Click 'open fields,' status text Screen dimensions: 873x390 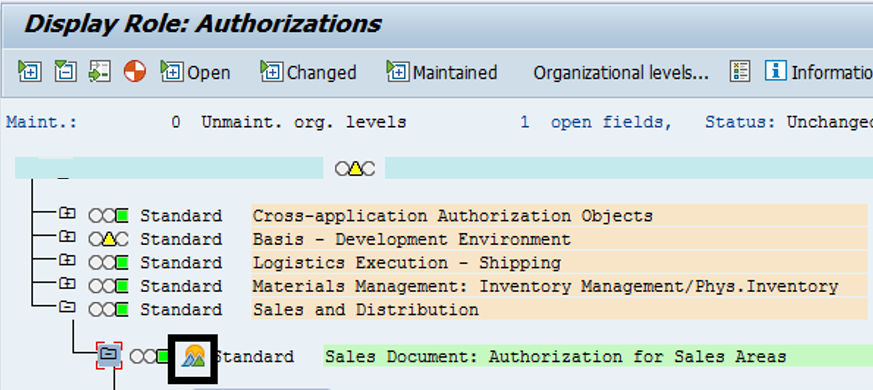click(x=611, y=123)
